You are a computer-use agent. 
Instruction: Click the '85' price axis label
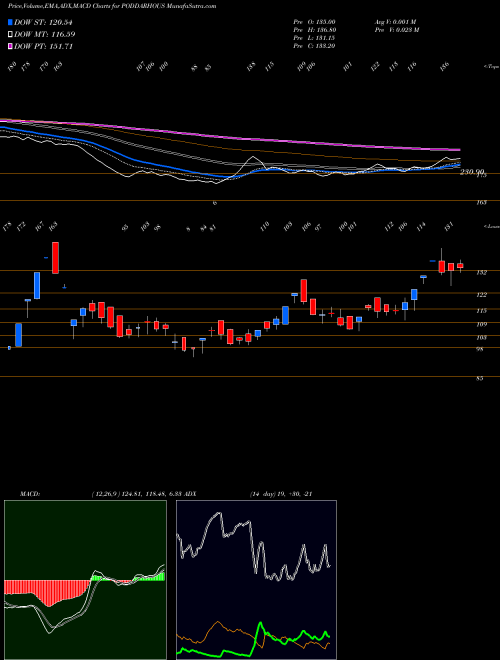(479, 378)
